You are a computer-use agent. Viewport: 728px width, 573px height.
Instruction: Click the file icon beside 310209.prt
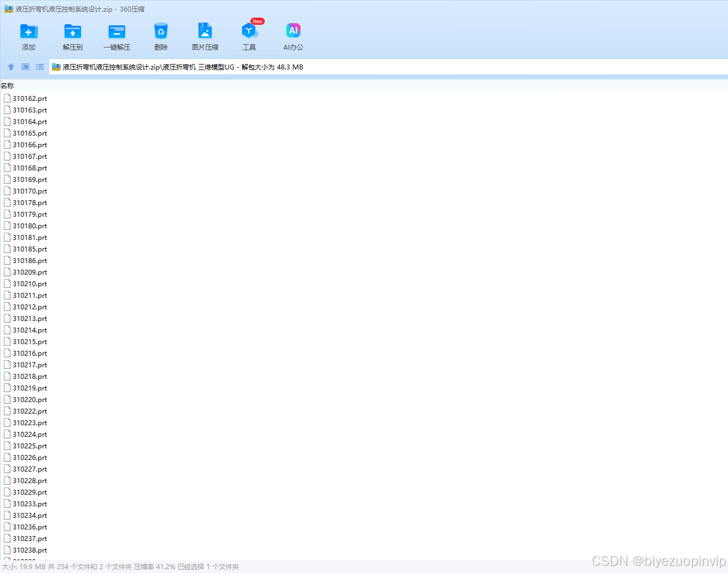tap(7, 272)
